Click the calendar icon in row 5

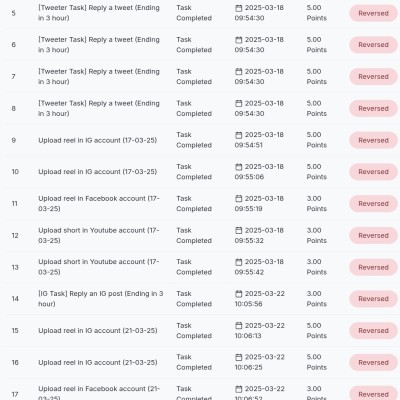pyautogui.click(x=239, y=8)
